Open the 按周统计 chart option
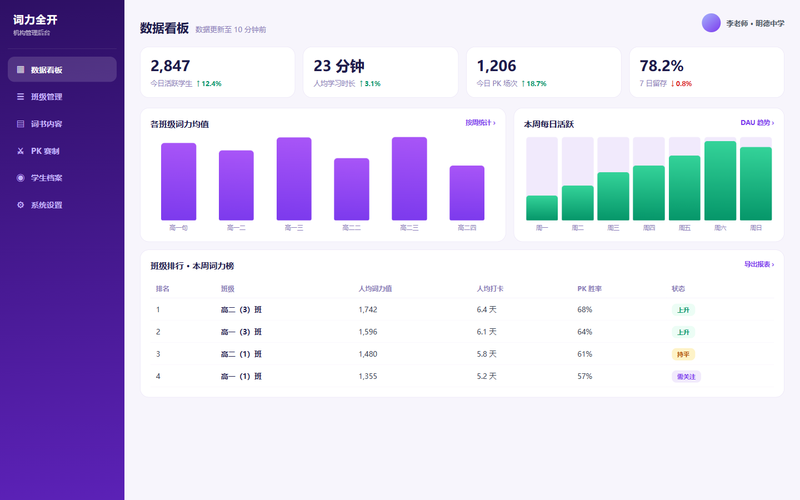The width and height of the screenshot is (800, 500). pos(480,122)
